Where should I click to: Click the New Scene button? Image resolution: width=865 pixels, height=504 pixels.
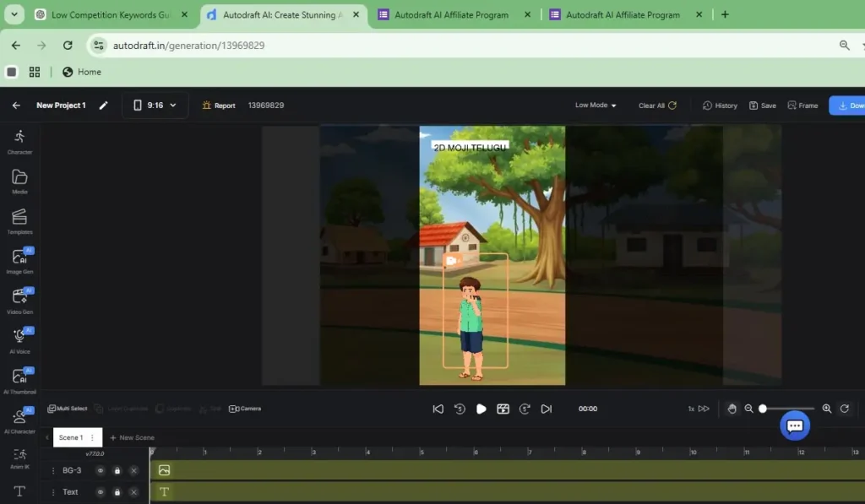[x=132, y=437]
